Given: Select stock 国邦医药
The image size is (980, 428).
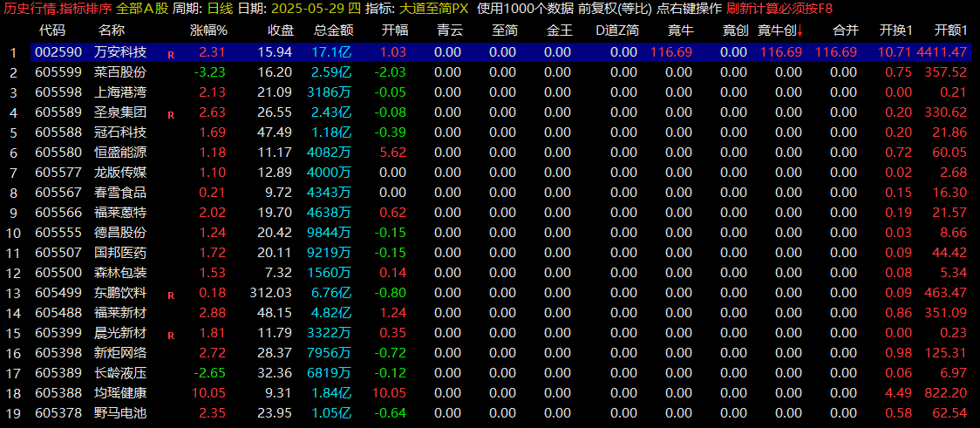Looking at the screenshot, I should 120,253.
